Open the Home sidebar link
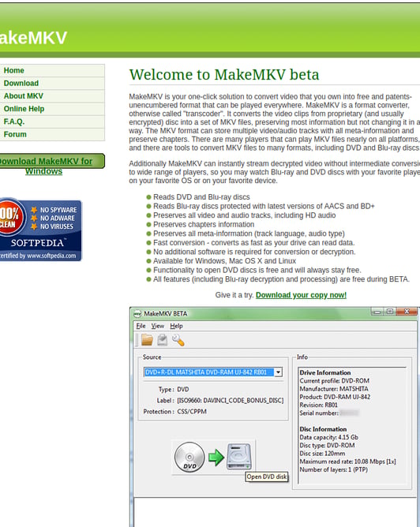Viewport: 420px width, 527px height. click(51, 70)
